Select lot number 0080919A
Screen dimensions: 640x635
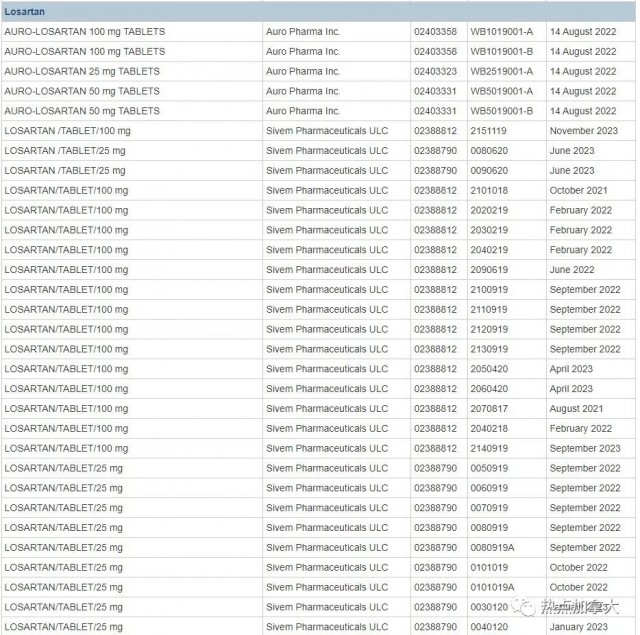click(492, 548)
